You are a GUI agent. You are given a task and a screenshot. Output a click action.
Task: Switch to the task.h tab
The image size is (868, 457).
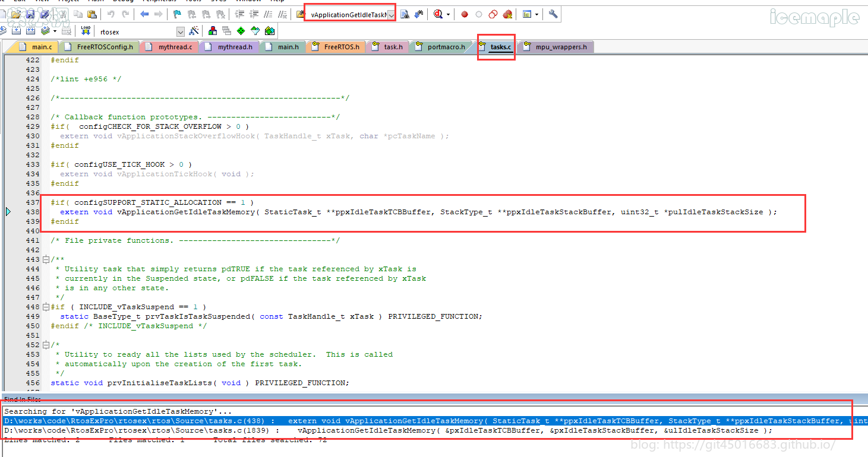[x=387, y=47]
